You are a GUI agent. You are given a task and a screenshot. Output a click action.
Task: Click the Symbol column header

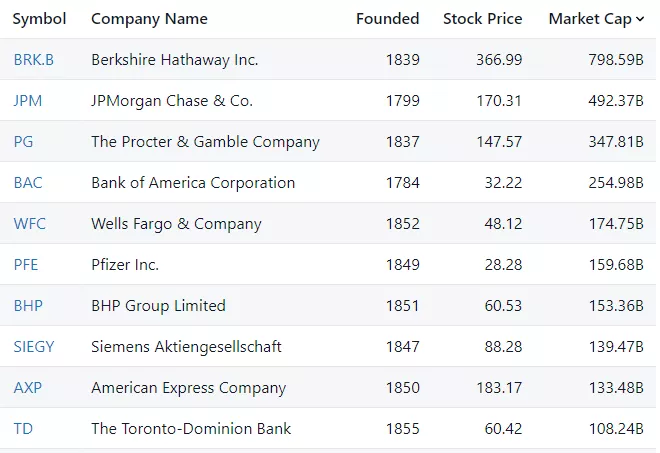coord(39,19)
